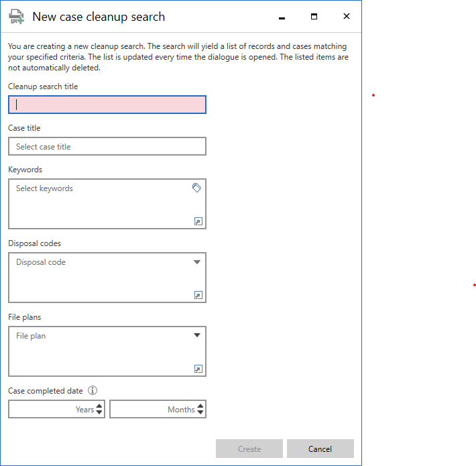Close the New case cleanup search dialog
Screen dimensions: 476x466
347,17
